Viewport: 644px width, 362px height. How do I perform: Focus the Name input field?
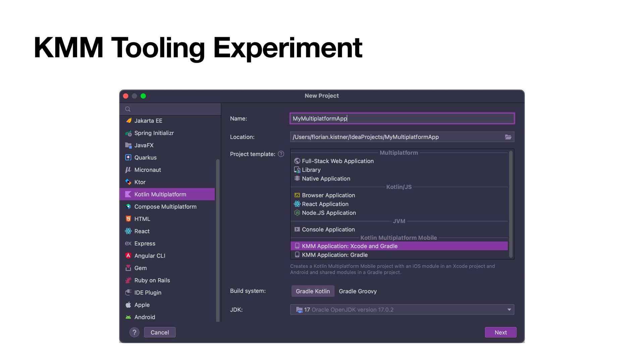coord(402,119)
